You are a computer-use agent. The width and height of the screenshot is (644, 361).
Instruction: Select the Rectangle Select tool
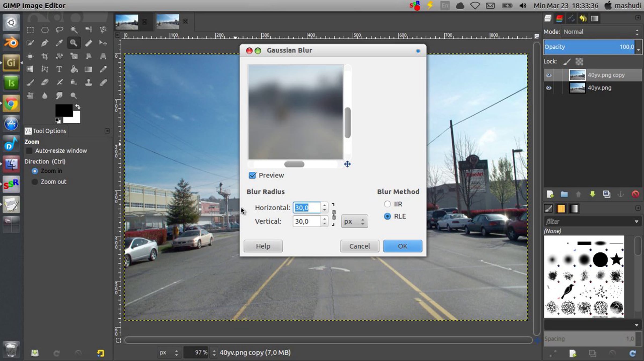pos(30,30)
